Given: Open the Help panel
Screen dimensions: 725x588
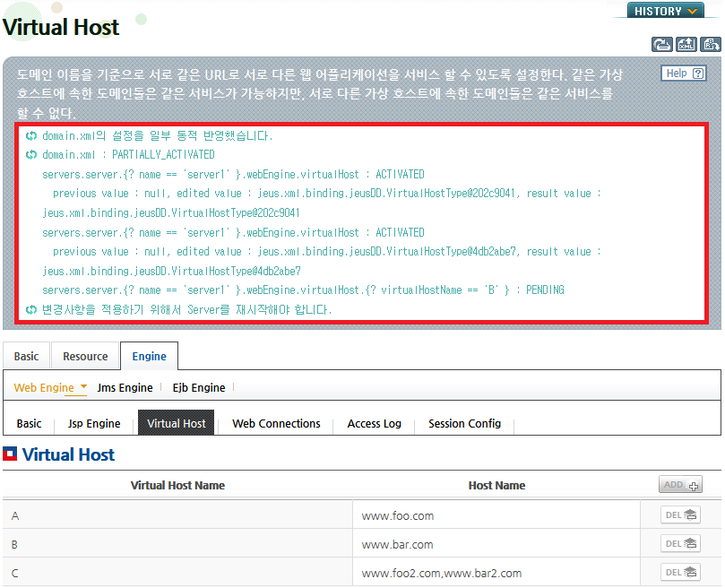Looking at the screenshot, I should pos(684,73).
